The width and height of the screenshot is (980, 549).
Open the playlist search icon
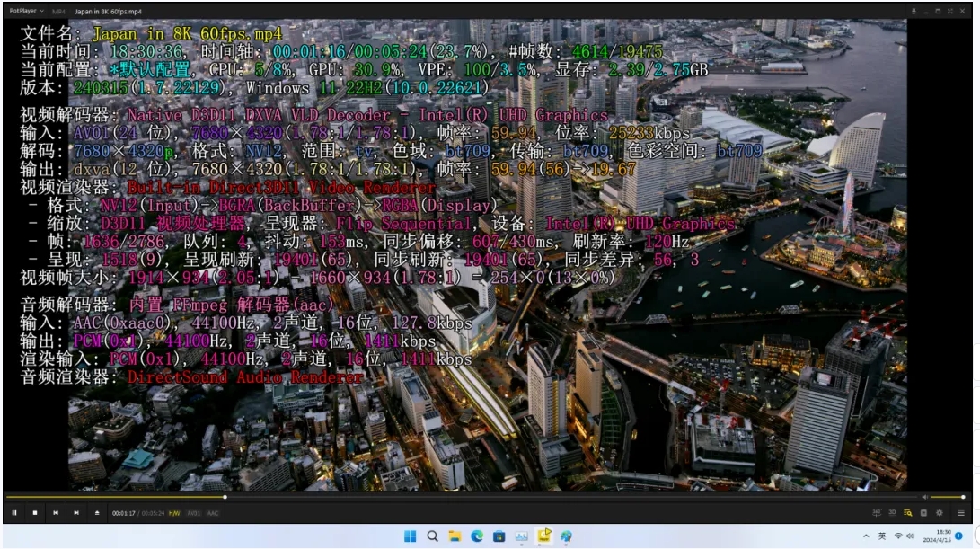[x=907, y=513]
